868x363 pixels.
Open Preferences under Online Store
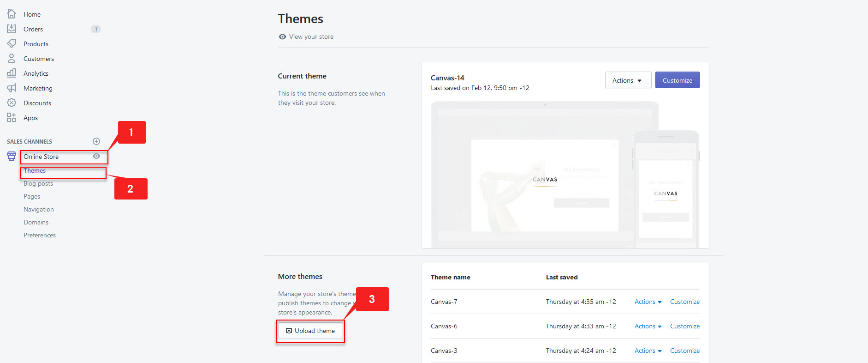(x=40, y=235)
